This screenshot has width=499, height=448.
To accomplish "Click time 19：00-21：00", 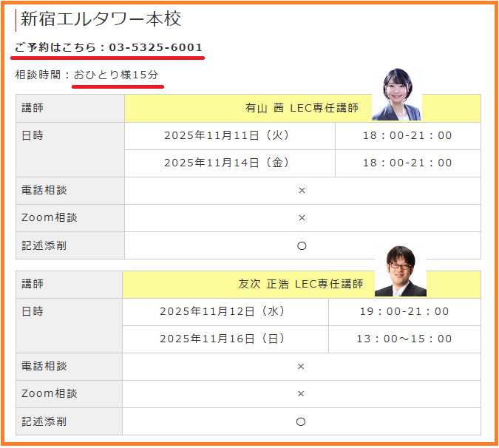I will point(404,311).
